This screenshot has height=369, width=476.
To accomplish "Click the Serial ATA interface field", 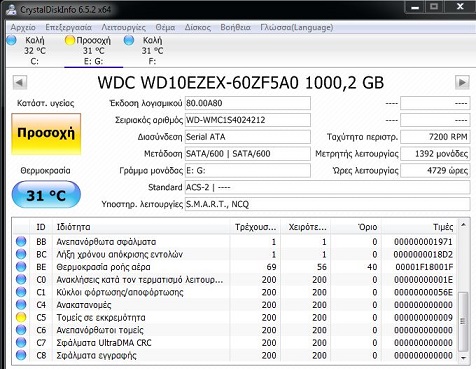I will (x=248, y=137).
